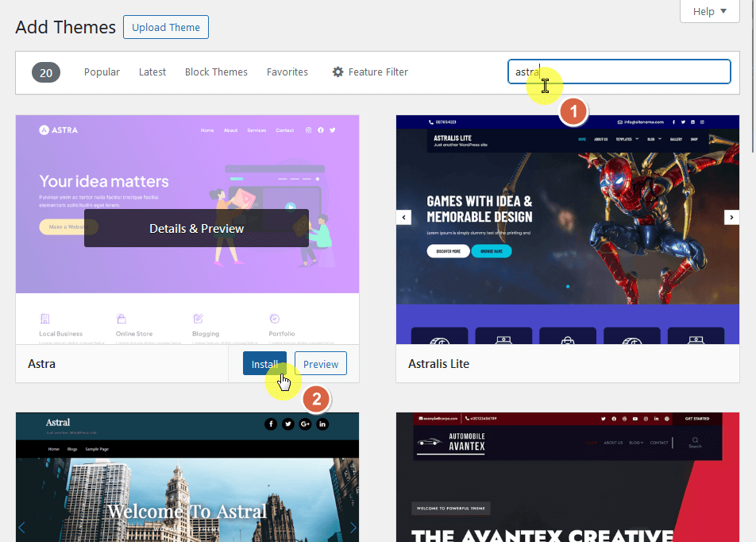Click Twitter icon in Astral theme preview
Image resolution: width=756 pixels, height=542 pixels.
pyautogui.click(x=288, y=424)
